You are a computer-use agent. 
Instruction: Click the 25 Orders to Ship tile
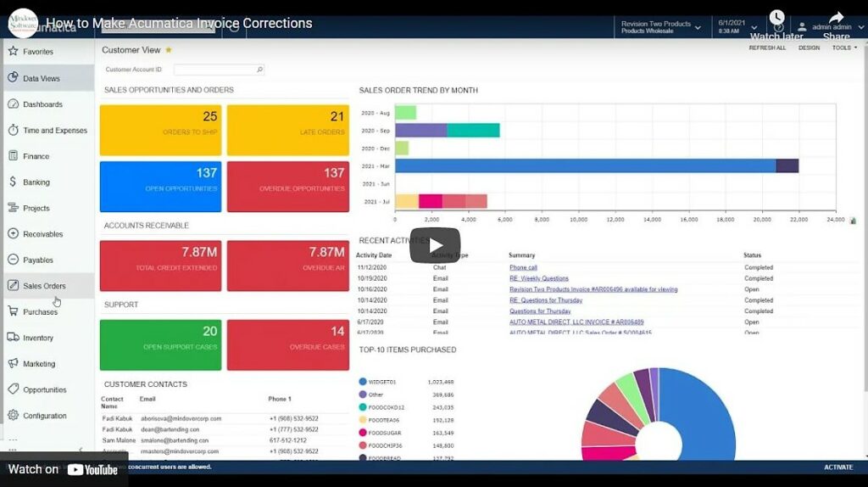(160, 130)
